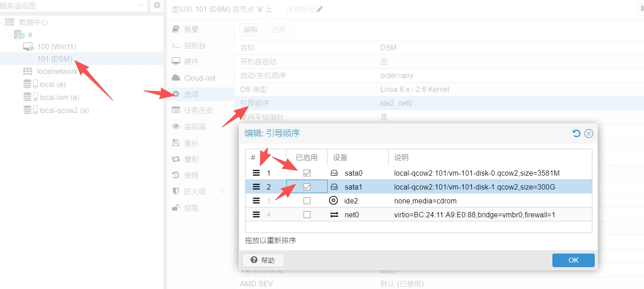Click the pencil icon to edit tags
The width and height of the screenshot is (644, 289).
[320, 9]
